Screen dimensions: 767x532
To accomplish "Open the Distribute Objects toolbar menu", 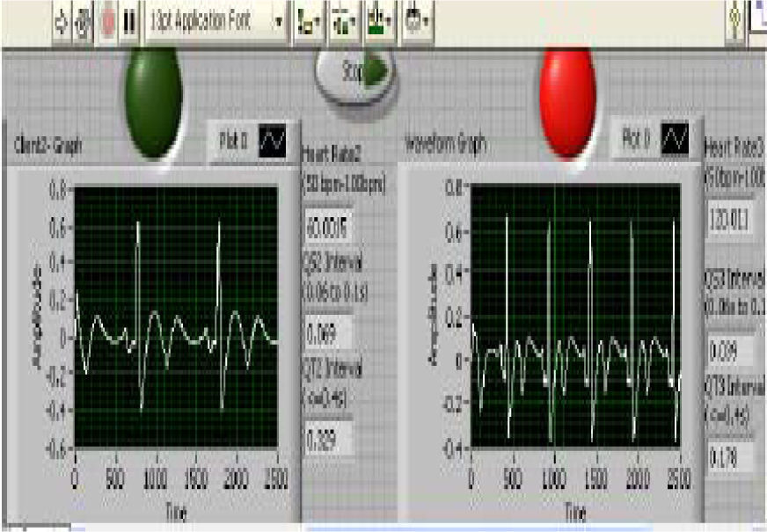I will pyautogui.click(x=343, y=19).
